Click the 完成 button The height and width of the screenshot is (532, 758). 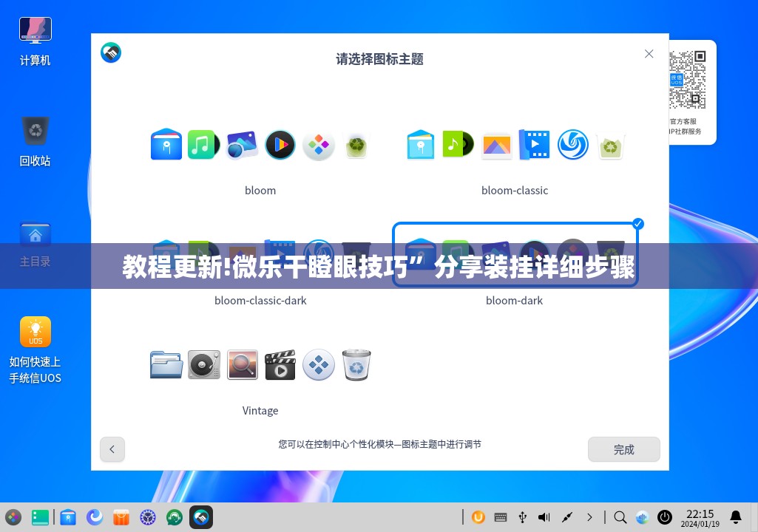[x=623, y=449]
